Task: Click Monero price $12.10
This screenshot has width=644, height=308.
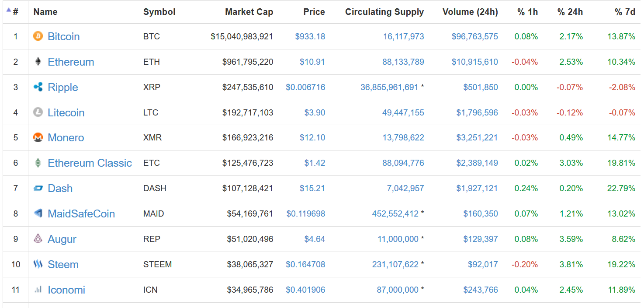Action: (312, 137)
